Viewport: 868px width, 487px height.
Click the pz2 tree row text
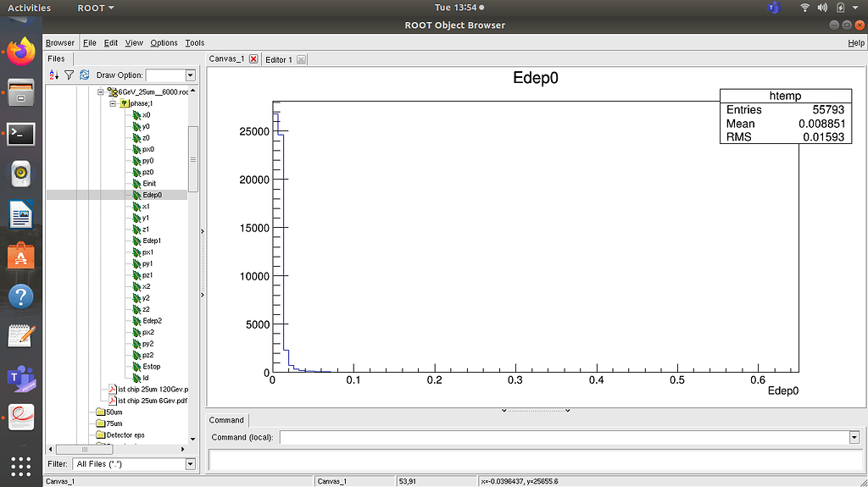point(147,355)
